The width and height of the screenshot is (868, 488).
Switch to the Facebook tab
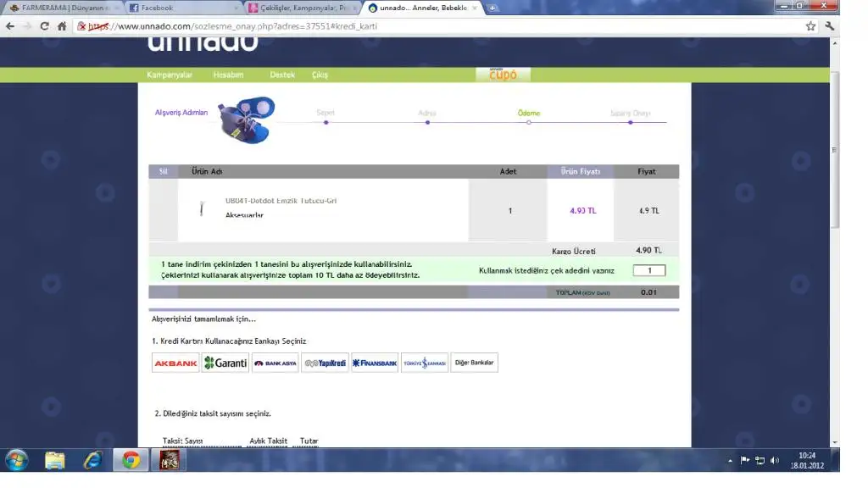(x=183, y=8)
